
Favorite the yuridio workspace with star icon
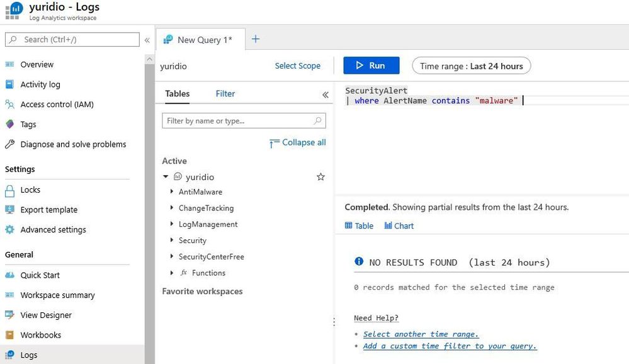[x=320, y=176]
